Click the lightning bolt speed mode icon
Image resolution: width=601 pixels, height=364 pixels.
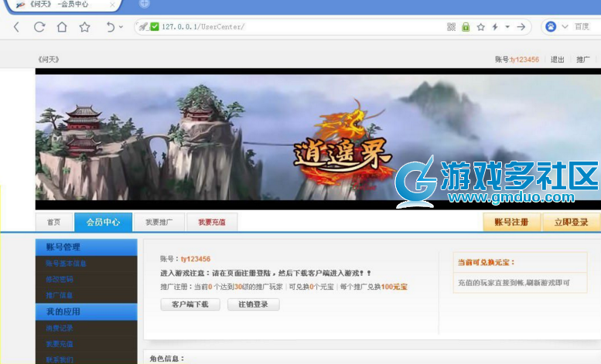coord(495,27)
